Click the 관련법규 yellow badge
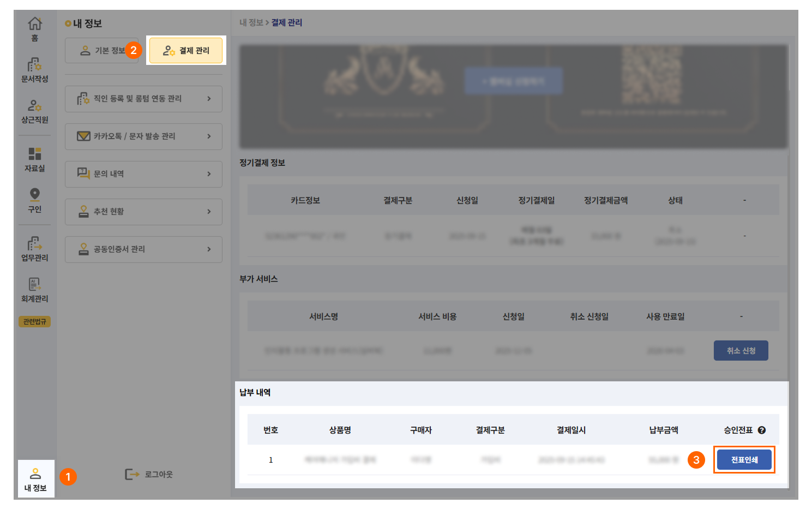 pos(35,322)
